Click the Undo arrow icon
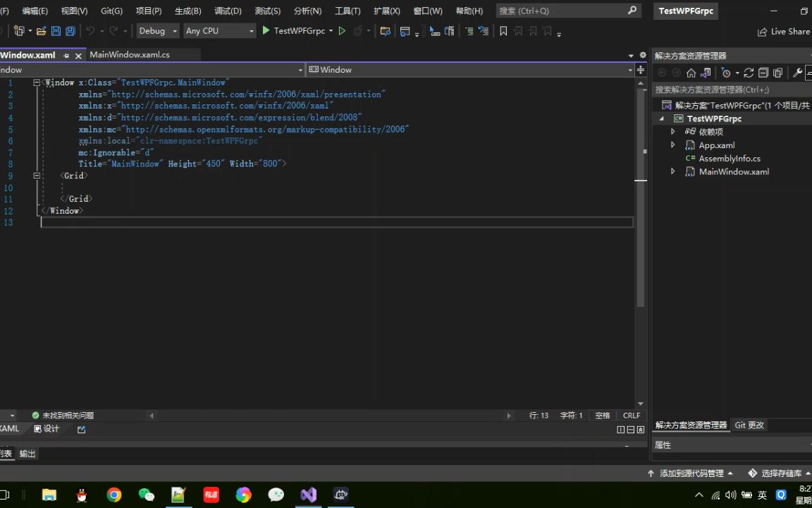Screen dimensions: 812x508 [90, 31]
